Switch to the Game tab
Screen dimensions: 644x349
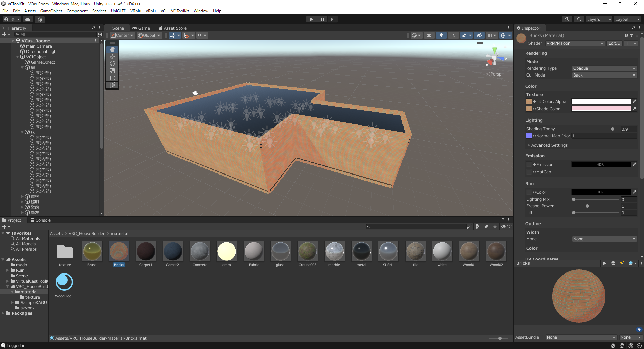pos(141,28)
